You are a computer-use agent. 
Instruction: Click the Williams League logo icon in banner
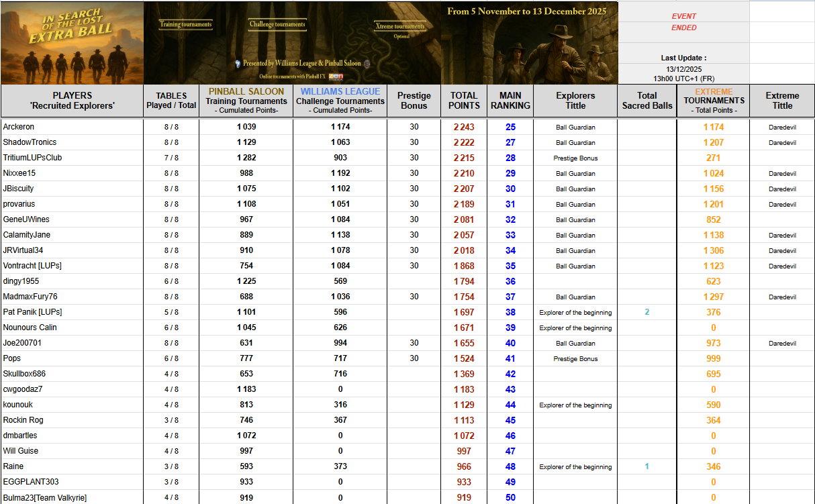pyautogui.click(x=238, y=63)
